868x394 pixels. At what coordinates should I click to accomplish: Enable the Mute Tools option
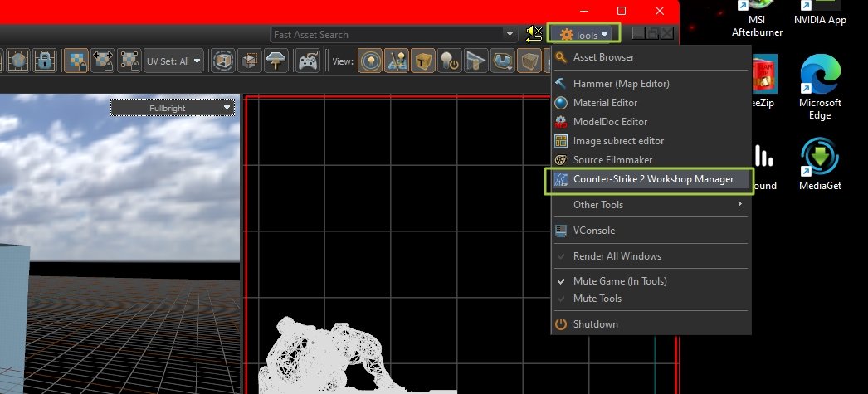(x=597, y=299)
